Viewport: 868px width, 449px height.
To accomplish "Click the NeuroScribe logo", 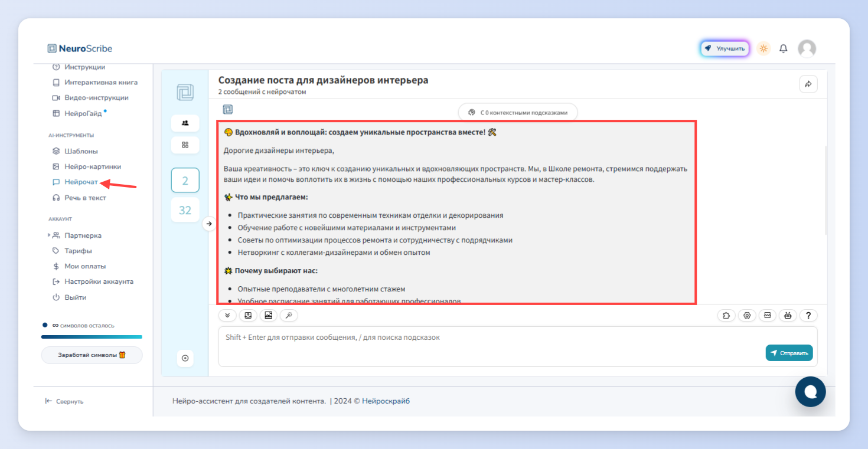I will click(80, 48).
